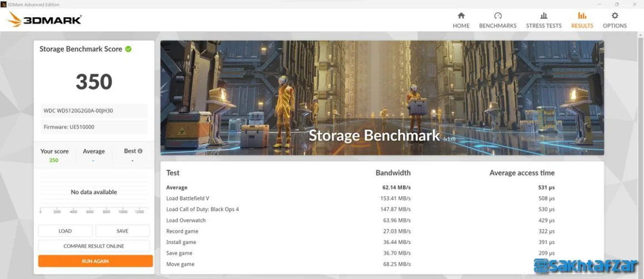Select Firmware: UE510000 text
The image size is (644, 279).
click(69, 127)
